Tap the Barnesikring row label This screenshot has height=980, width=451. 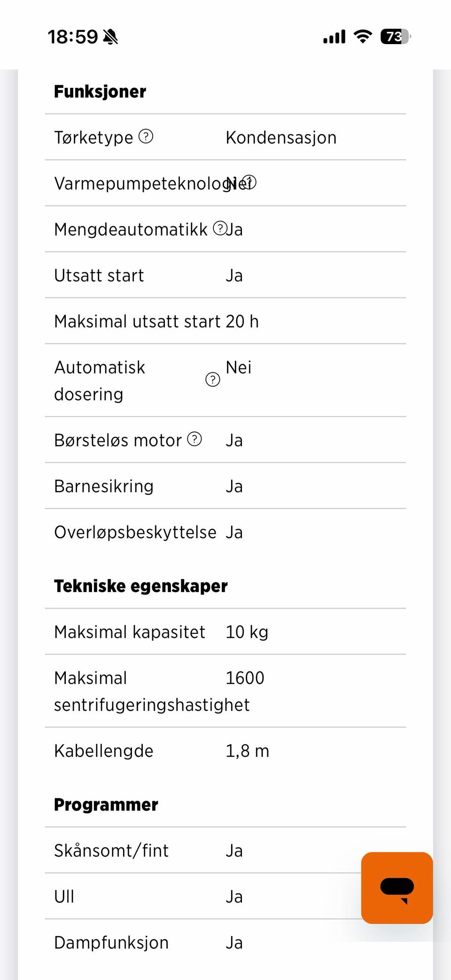click(x=104, y=486)
